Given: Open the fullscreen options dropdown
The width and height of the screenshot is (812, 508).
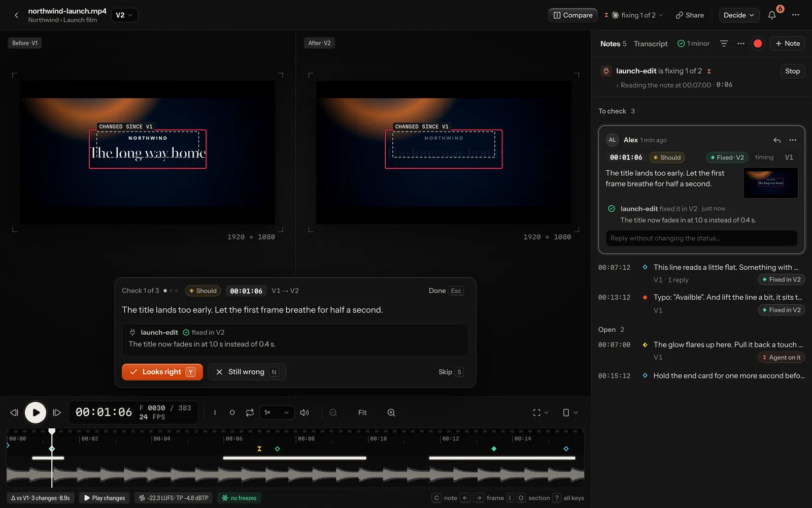Looking at the screenshot, I should (x=540, y=412).
